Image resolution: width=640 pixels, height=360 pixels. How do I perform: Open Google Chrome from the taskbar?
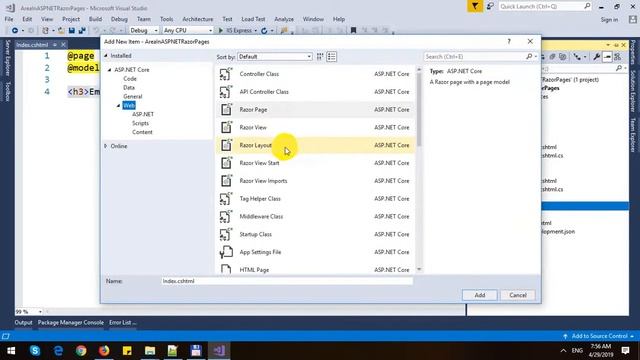[81, 350]
